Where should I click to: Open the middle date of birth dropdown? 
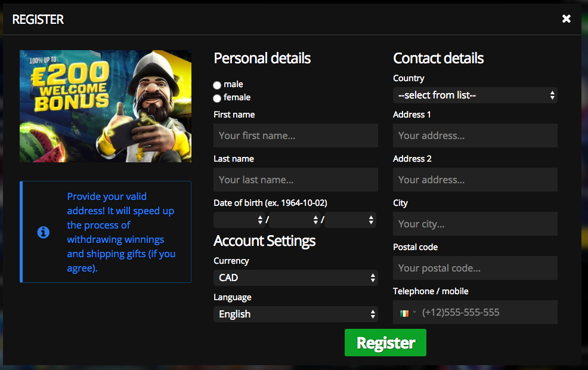(295, 220)
